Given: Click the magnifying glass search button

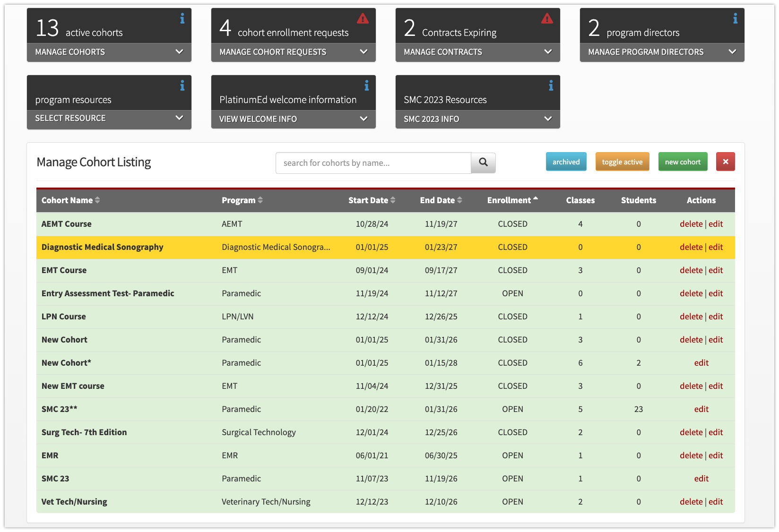Looking at the screenshot, I should pos(483,163).
